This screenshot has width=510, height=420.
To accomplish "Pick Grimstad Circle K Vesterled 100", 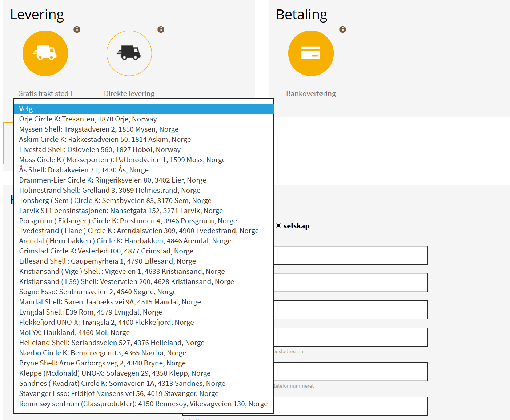I will click(144, 251).
